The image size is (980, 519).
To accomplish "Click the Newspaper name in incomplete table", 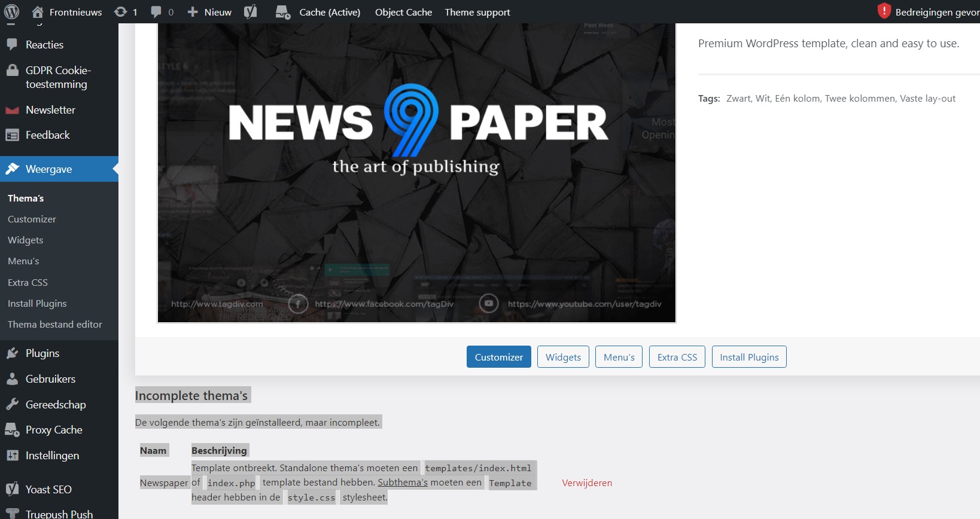I will tap(164, 483).
